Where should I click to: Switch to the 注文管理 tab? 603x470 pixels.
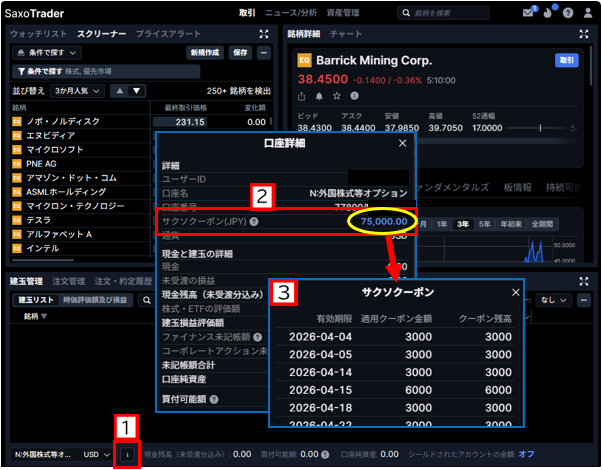click(68, 282)
